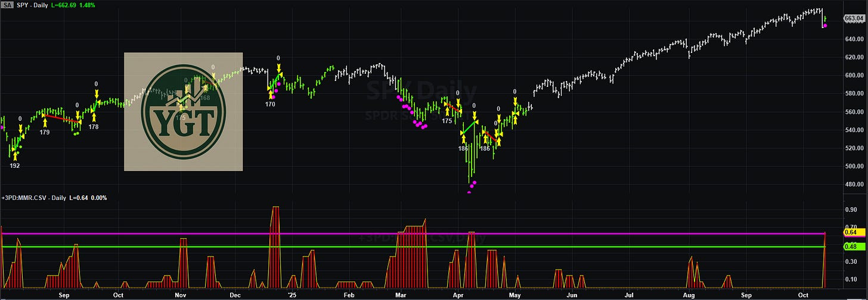Select the SPY - Daily chart title
Image resolution: width=868 pixels, height=300 pixels.
pyautogui.click(x=33, y=4)
